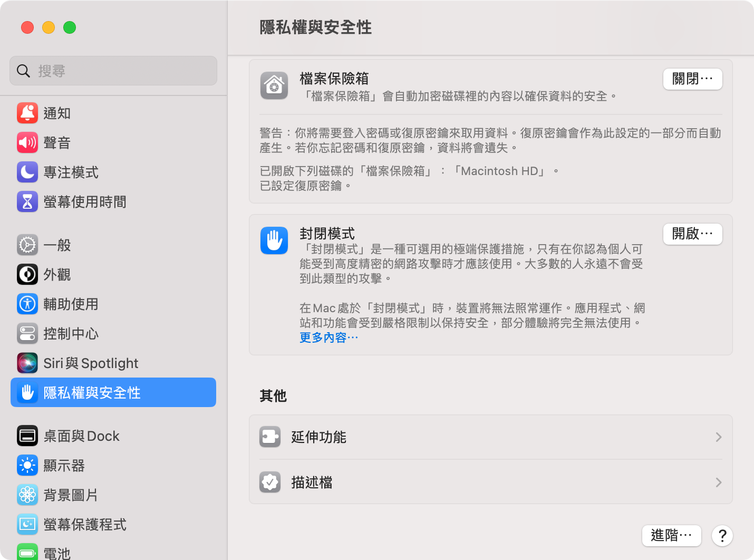Screen dimensions: 754x560
Task: Go to 桌面與 Dock settings
Action: pos(81,436)
